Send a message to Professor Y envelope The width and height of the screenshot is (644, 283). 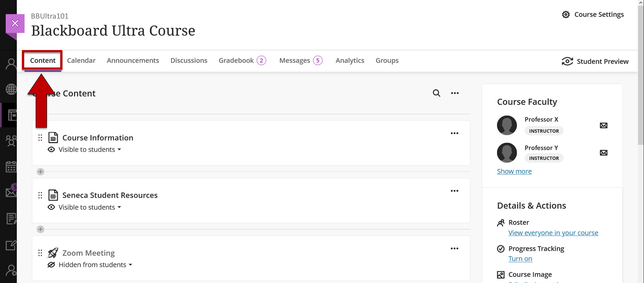(x=604, y=153)
